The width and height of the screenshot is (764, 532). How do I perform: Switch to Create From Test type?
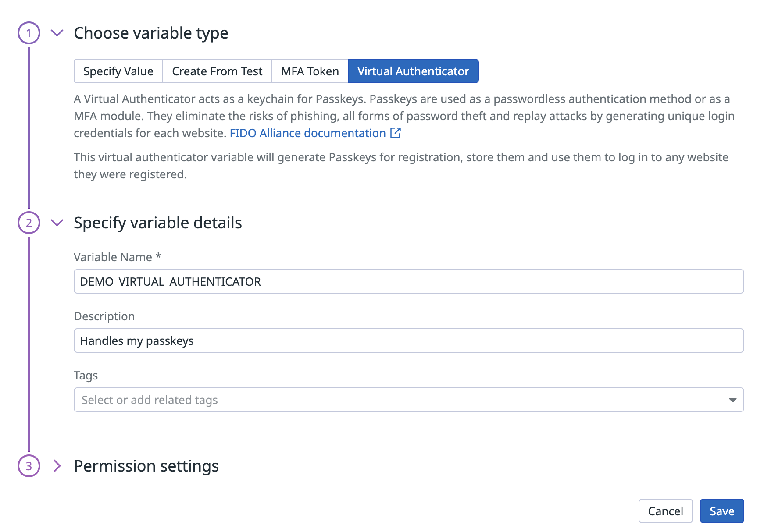(217, 71)
